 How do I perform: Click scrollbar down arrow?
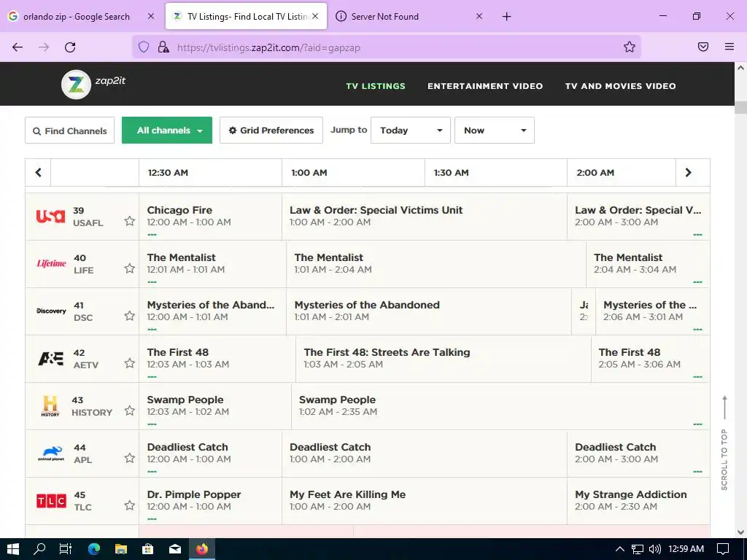(x=740, y=532)
